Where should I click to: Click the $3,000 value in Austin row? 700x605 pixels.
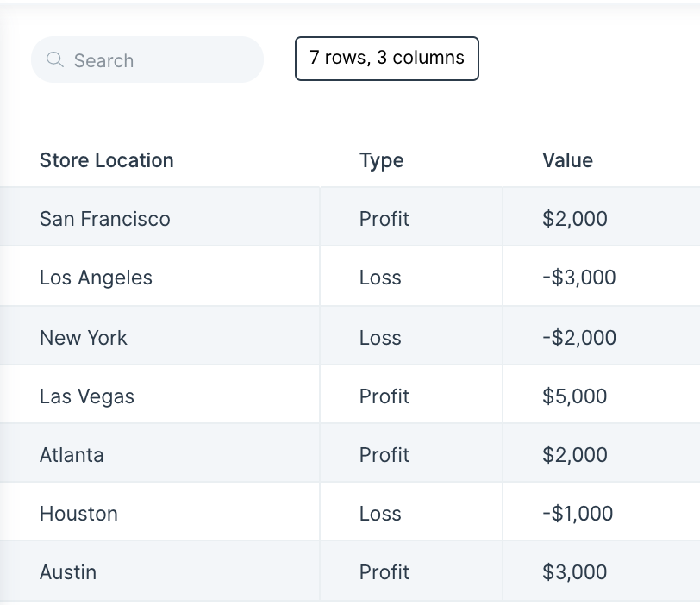click(x=602, y=571)
